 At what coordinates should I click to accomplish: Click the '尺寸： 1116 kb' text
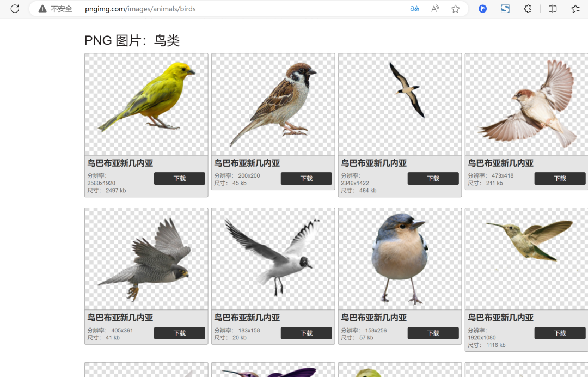pyautogui.click(x=486, y=345)
